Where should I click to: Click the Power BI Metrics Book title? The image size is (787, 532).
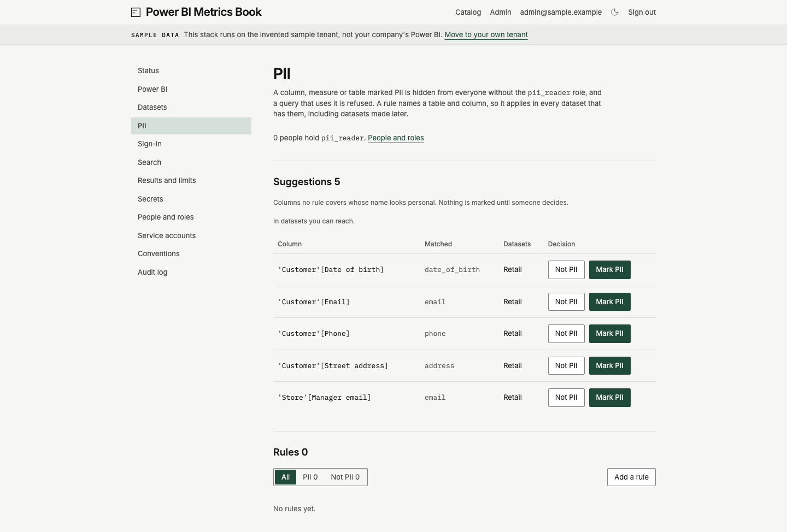(x=204, y=12)
